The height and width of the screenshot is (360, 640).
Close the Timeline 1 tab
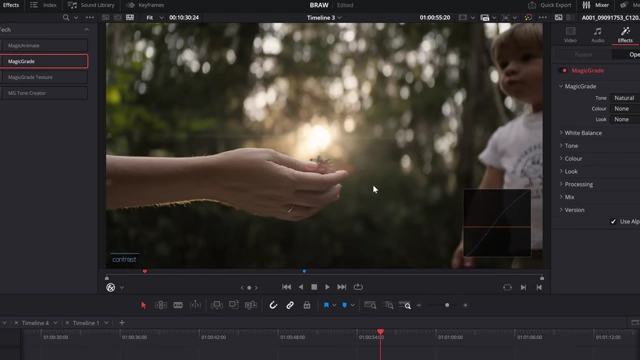pos(67,323)
